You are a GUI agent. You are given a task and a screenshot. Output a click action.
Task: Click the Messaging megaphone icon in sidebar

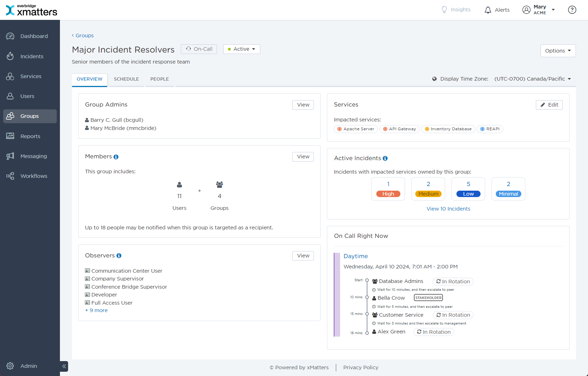(x=10, y=156)
